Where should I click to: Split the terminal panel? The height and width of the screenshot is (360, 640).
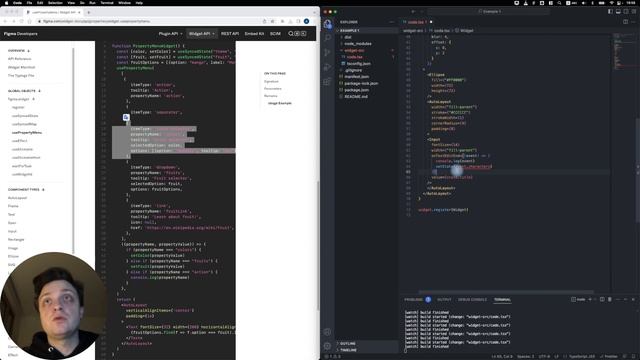[602, 300]
